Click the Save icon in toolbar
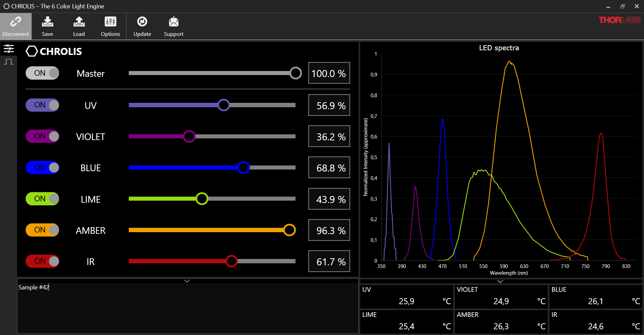 [47, 22]
